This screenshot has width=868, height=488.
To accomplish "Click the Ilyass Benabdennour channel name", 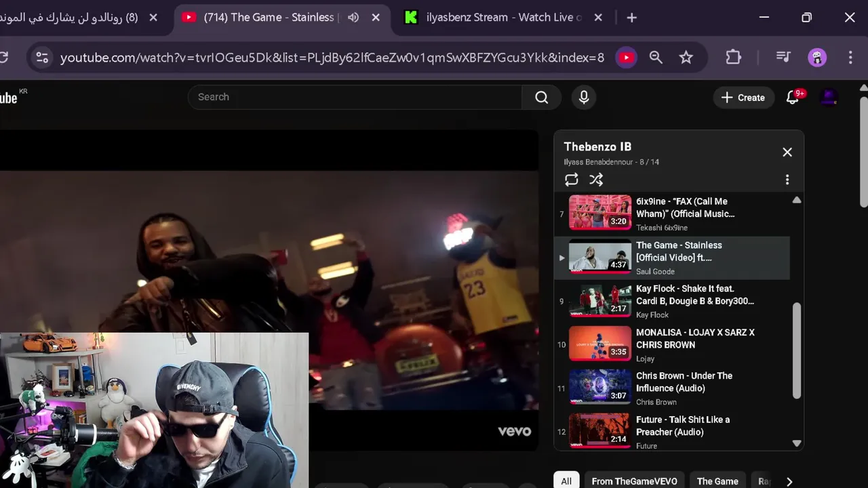I will coord(598,162).
